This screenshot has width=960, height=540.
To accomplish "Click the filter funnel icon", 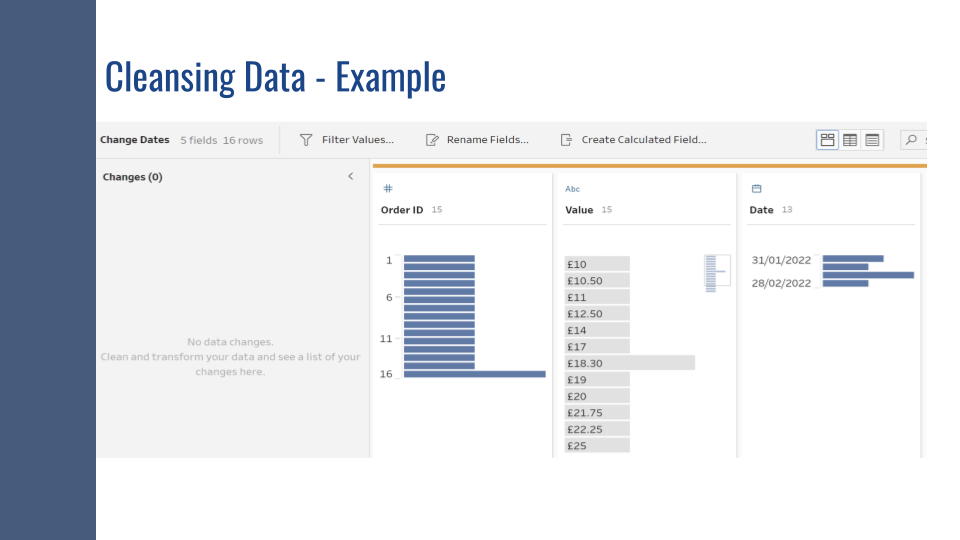I will pos(306,140).
